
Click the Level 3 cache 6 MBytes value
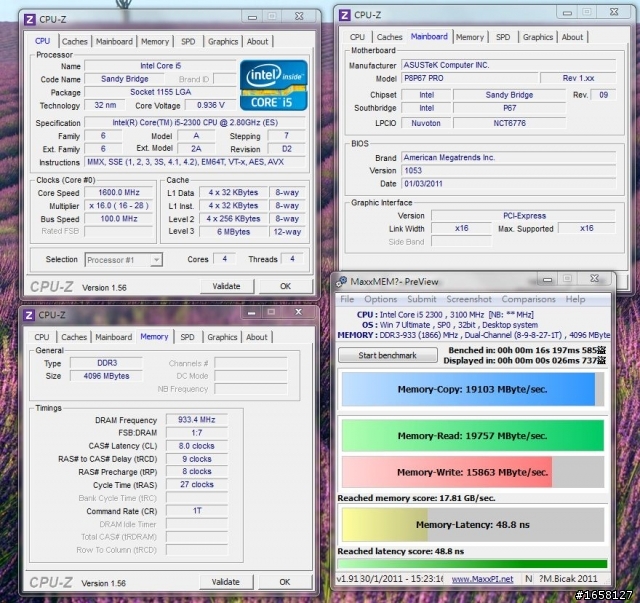(x=233, y=232)
